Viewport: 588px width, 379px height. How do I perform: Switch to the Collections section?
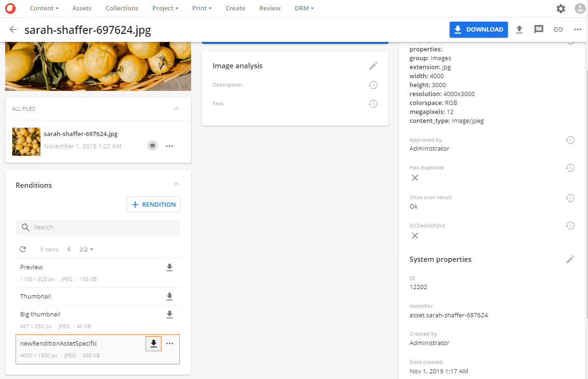[x=121, y=8]
